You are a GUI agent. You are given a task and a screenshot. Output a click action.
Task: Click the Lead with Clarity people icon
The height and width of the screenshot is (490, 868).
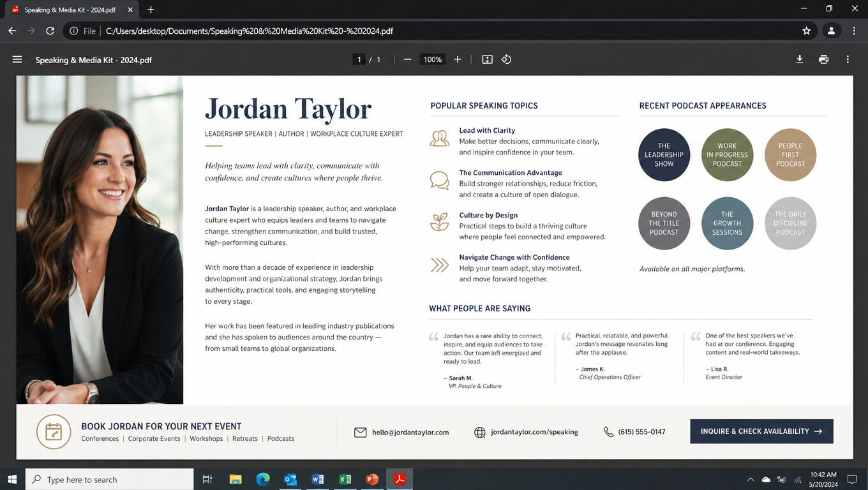[440, 138]
